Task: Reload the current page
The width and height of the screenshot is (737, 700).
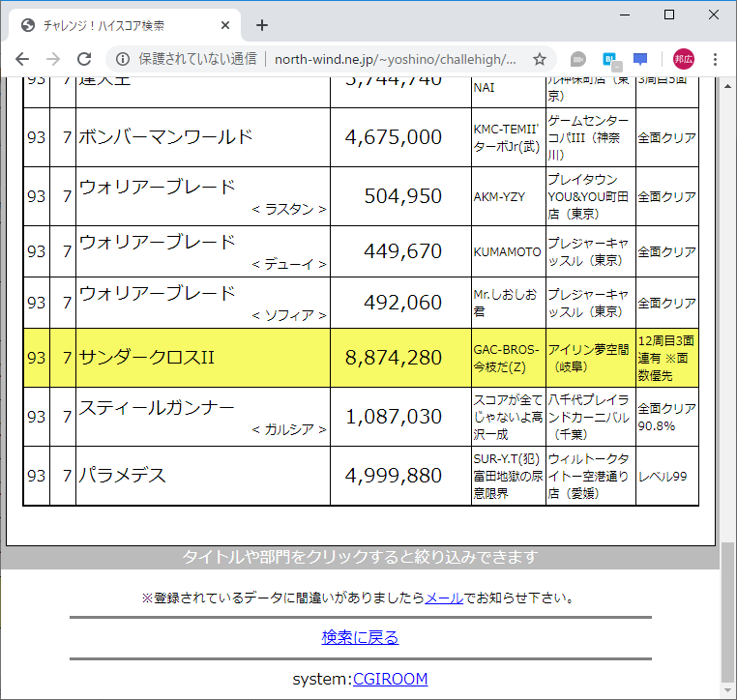Action: (x=84, y=59)
